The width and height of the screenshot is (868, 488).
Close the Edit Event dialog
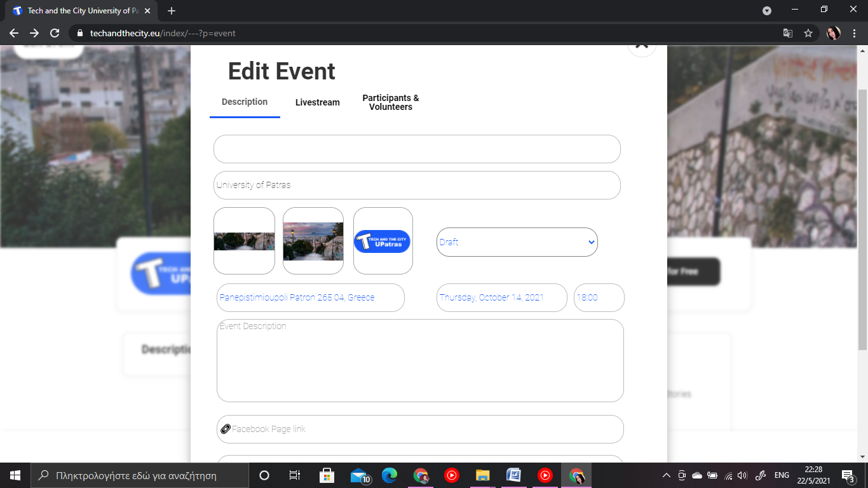[642, 46]
